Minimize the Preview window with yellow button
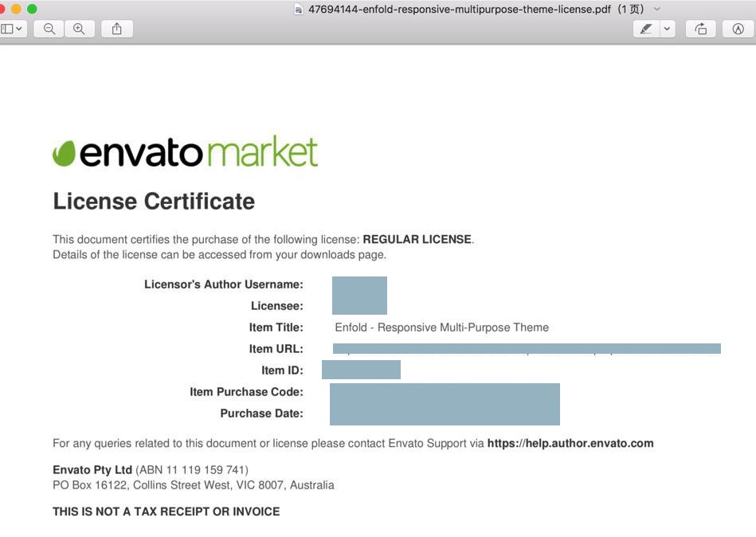This screenshot has width=756, height=537. tap(16, 9)
